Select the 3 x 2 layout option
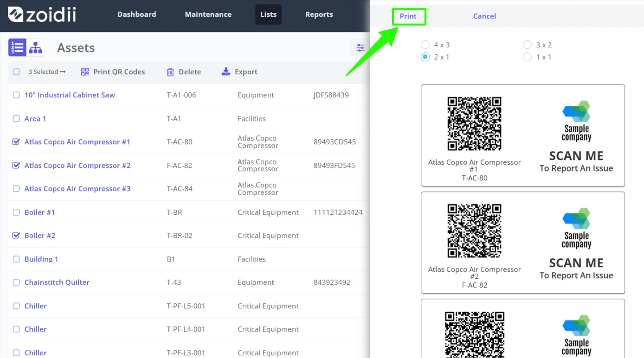The height and width of the screenshot is (358, 644). click(527, 45)
